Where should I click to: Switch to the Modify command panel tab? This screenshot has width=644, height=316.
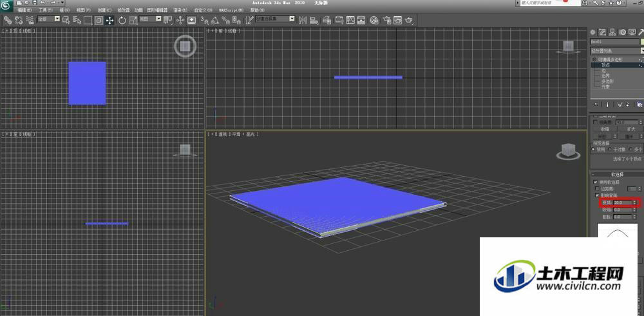pos(603,32)
